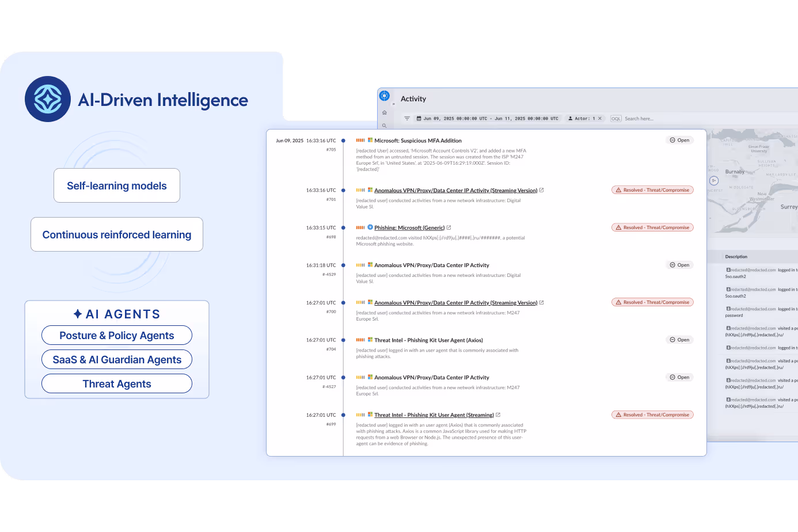Image resolution: width=798 pixels, height=532 pixels.
Task: Click the Activity page heading
Action: (x=413, y=99)
